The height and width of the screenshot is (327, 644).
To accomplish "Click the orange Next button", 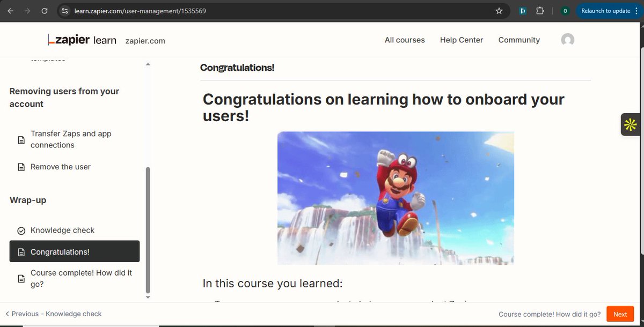I will (620, 314).
